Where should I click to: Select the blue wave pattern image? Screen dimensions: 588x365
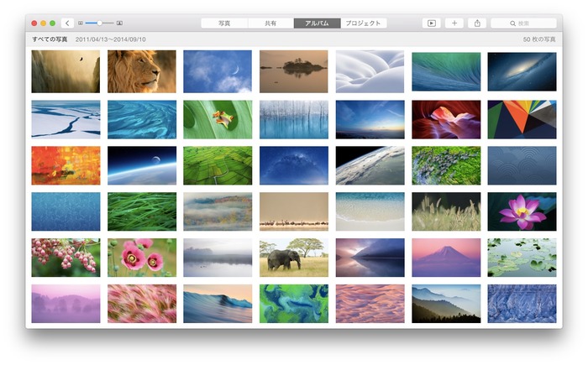(x=522, y=165)
